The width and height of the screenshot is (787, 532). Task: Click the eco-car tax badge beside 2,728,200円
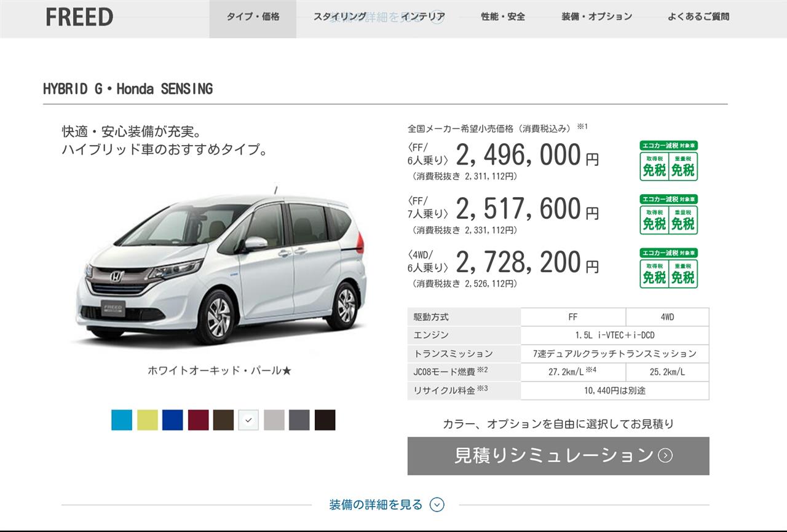669,268
